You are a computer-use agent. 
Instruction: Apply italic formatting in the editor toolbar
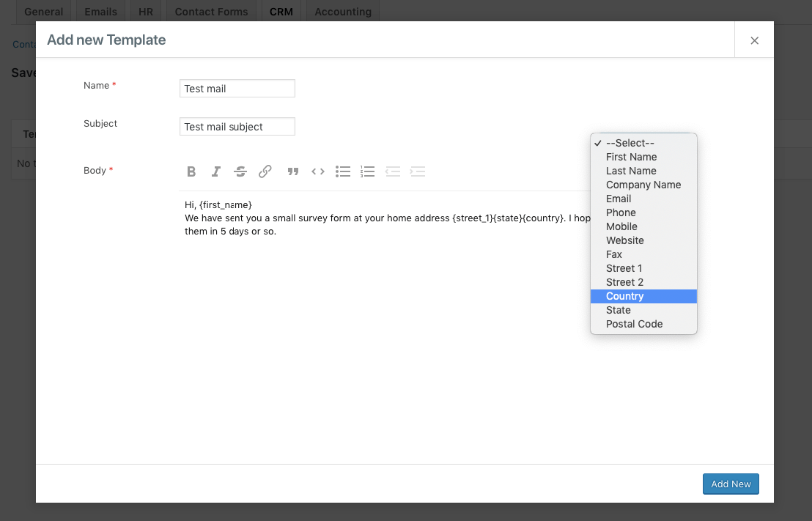tap(215, 171)
